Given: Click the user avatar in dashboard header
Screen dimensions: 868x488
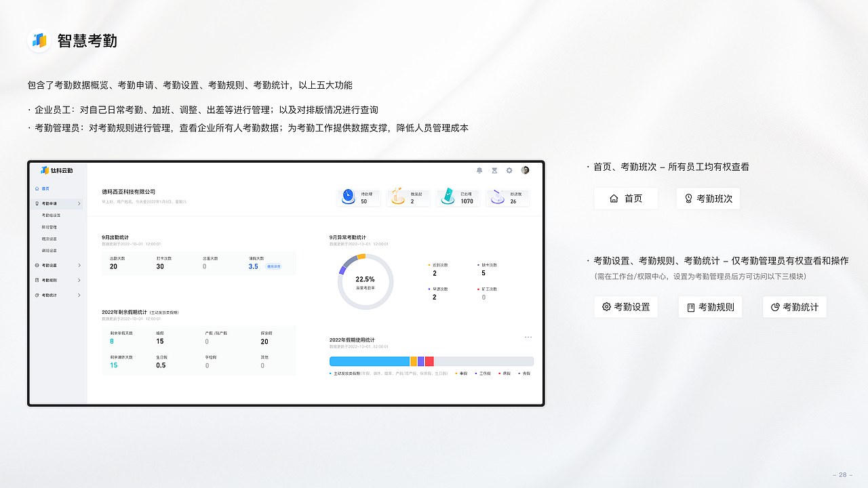Looking at the screenshot, I should pos(525,170).
